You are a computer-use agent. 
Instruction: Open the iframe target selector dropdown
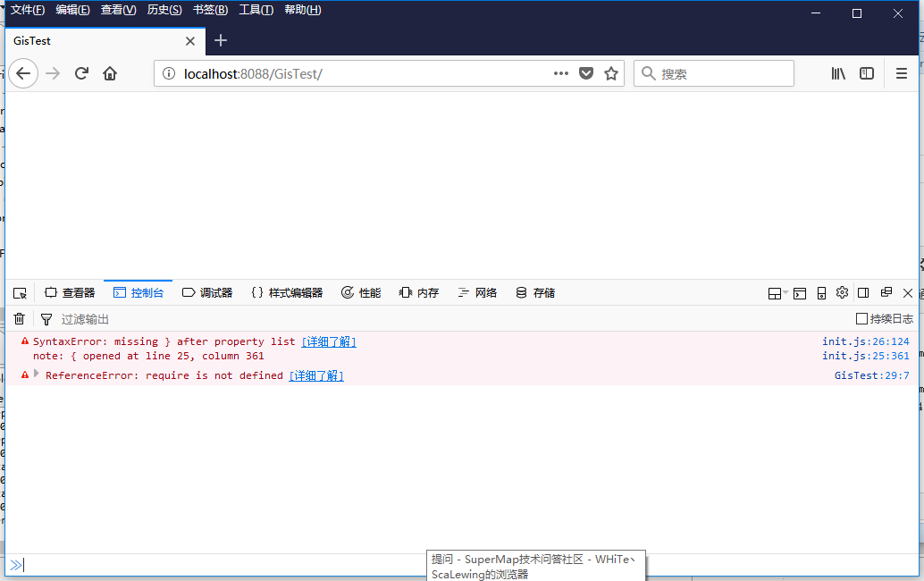click(777, 293)
